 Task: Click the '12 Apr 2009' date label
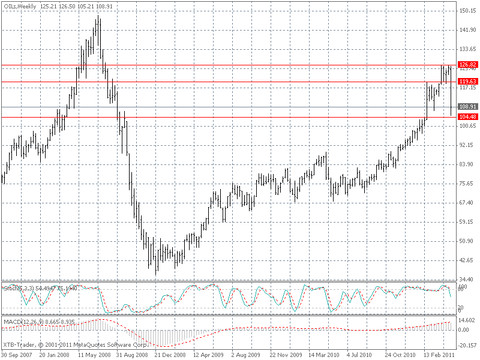pos(208,354)
